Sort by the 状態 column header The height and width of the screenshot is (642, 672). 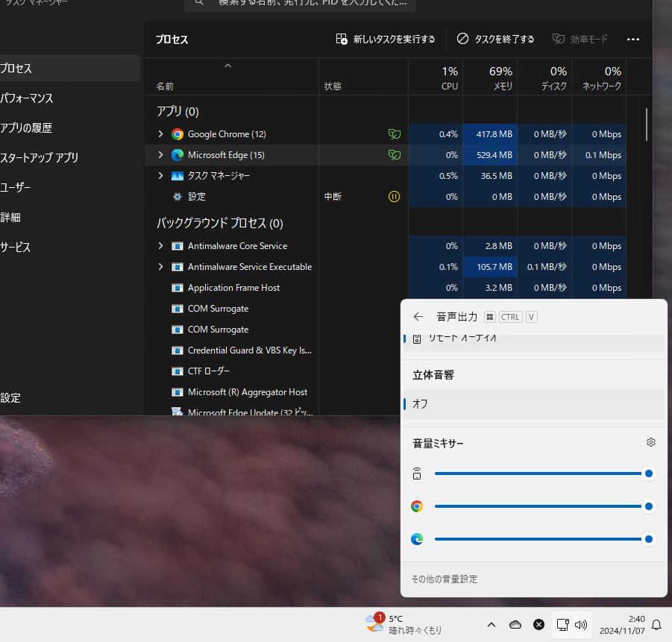point(363,77)
